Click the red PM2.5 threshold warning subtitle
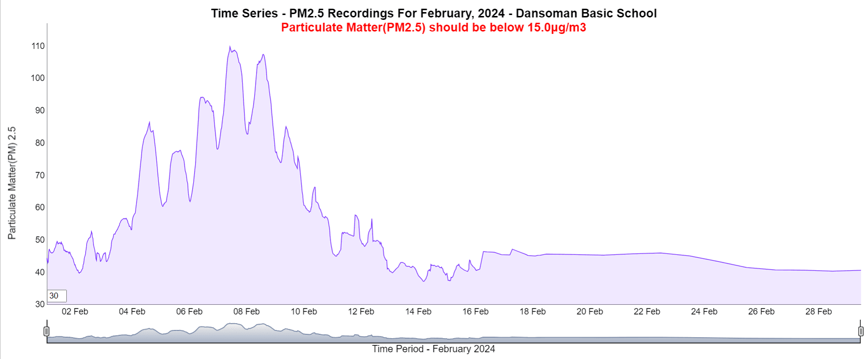 pyautogui.click(x=434, y=27)
